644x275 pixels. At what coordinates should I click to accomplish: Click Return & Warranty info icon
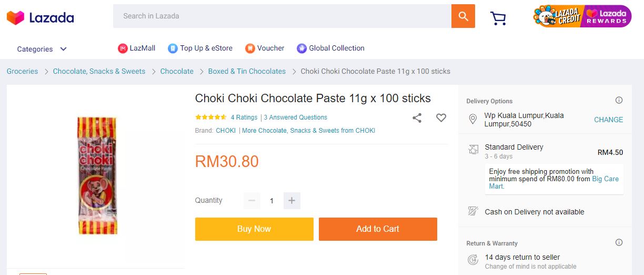tap(619, 242)
